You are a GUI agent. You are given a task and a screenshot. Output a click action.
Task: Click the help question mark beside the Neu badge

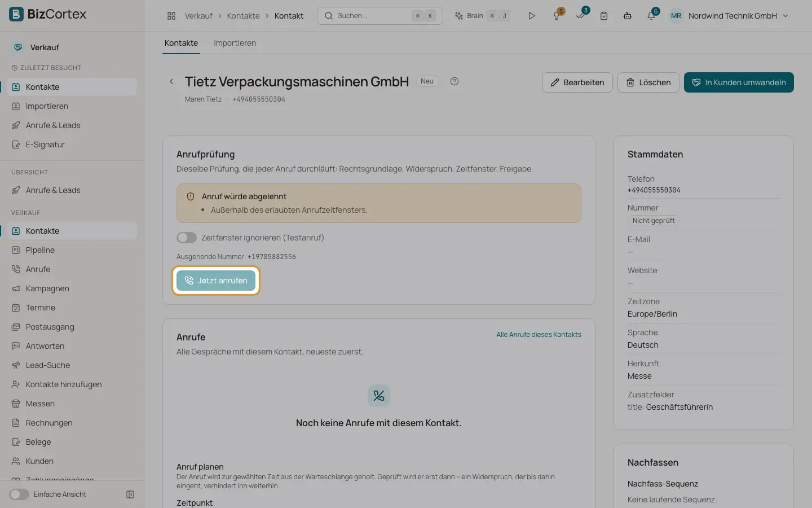tap(454, 81)
